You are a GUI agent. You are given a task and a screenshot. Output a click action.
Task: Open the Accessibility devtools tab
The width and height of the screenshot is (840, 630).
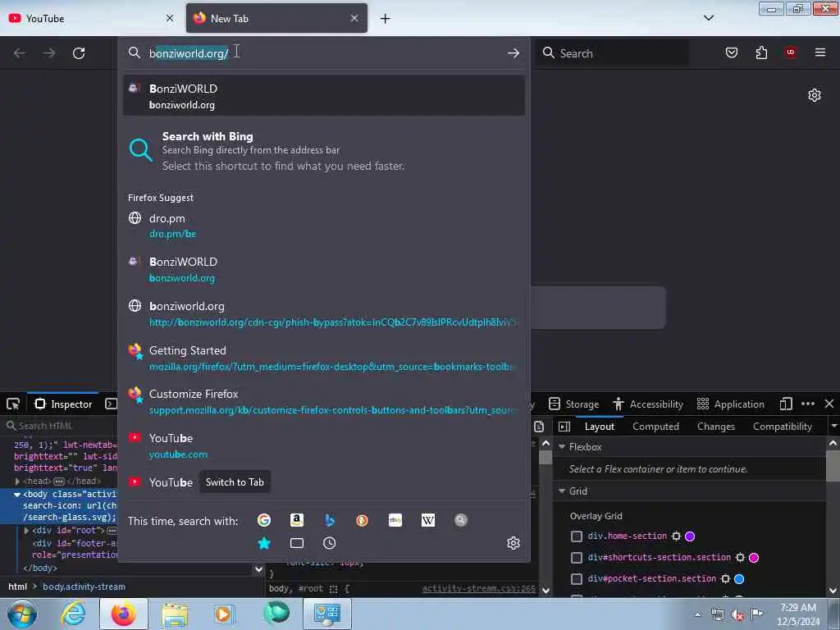pos(648,404)
